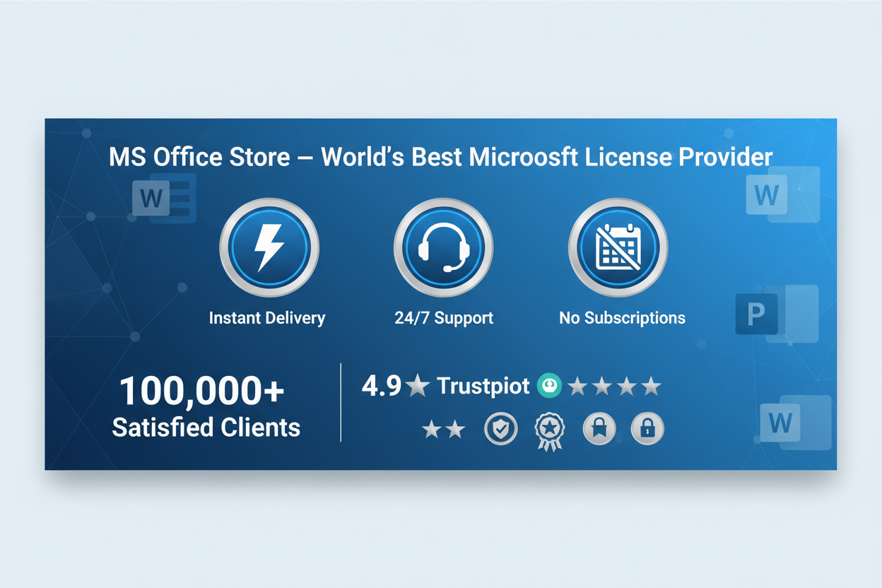Image resolution: width=882 pixels, height=588 pixels.
Task: Click the 'Satisfied Clients' text
Action: tap(206, 428)
